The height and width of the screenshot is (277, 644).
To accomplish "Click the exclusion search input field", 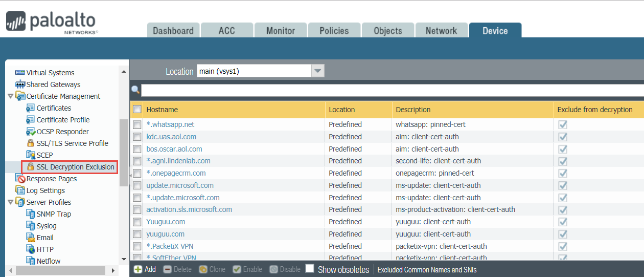I will coord(388,91).
